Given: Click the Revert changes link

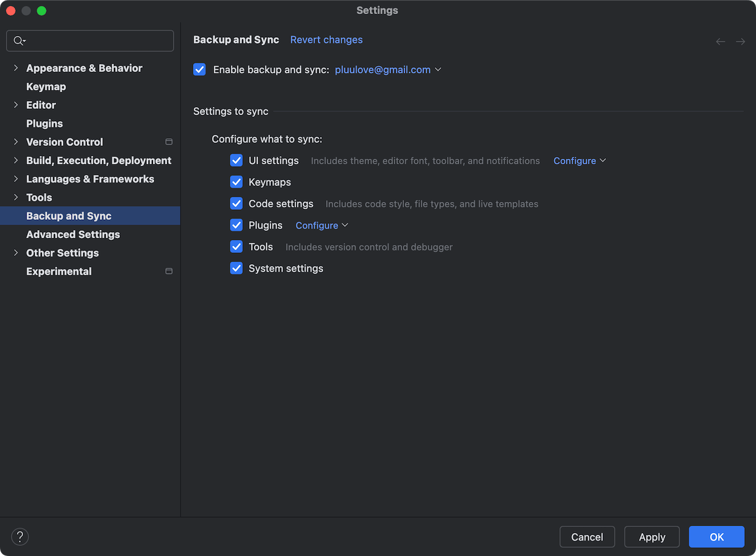Looking at the screenshot, I should click(x=326, y=40).
